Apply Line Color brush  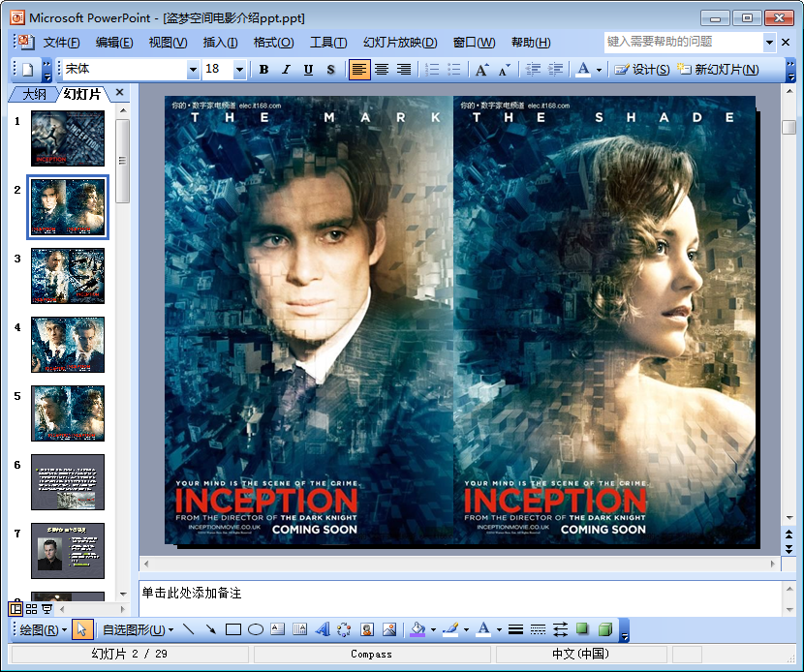(x=450, y=629)
